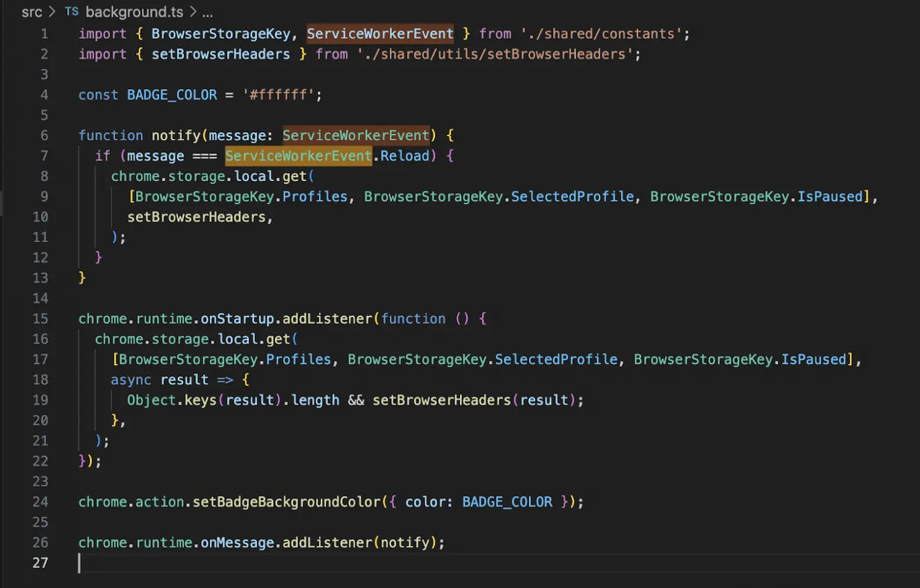Click 'BADGE_COLOR' usage on line 24
The height and width of the screenshot is (588, 920).
point(507,502)
